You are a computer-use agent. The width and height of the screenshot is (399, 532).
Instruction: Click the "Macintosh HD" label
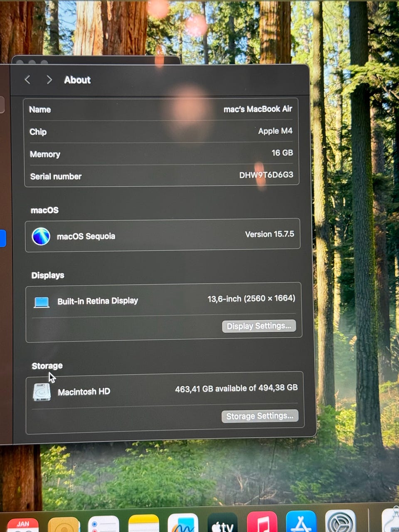click(84, 392)
